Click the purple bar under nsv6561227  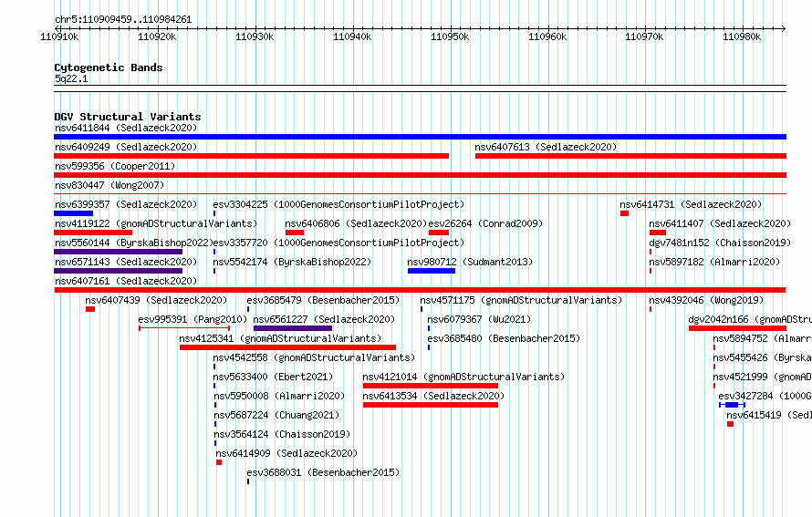(x=293, y=328)
